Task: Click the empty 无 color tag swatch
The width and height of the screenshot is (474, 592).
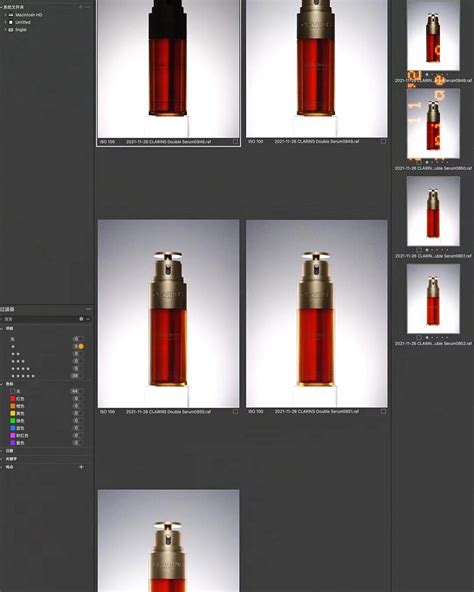Action: coord(12,391)
